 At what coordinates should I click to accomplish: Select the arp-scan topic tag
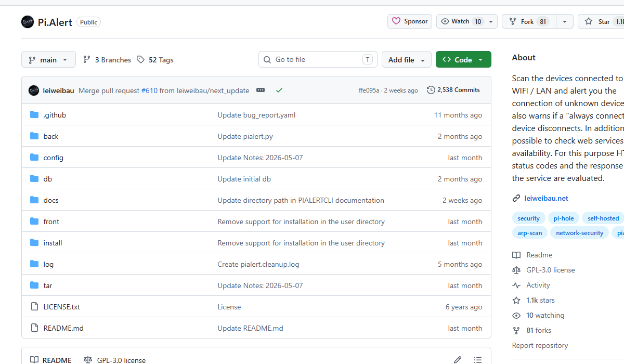click(x=530, y=233)
